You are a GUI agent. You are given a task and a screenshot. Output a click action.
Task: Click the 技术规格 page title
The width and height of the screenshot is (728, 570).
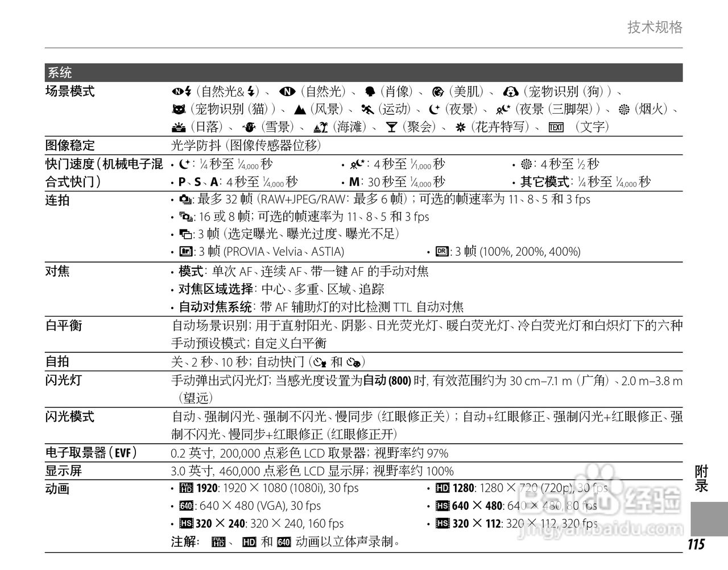(x=655, y=27)
